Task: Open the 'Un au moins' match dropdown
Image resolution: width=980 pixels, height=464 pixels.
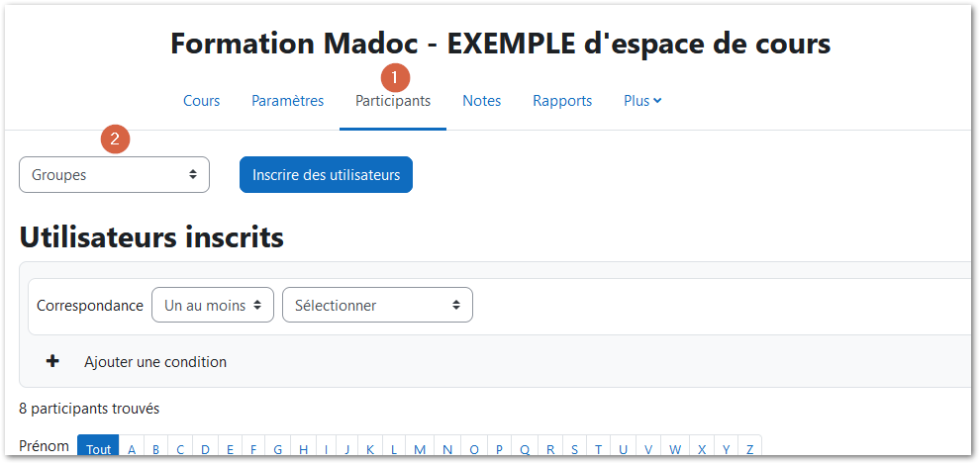Action: pos(213,305)
